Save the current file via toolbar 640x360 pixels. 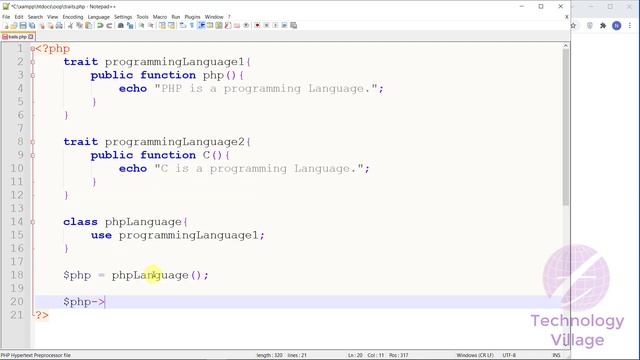pyautogui.click(x=23, y=25)
